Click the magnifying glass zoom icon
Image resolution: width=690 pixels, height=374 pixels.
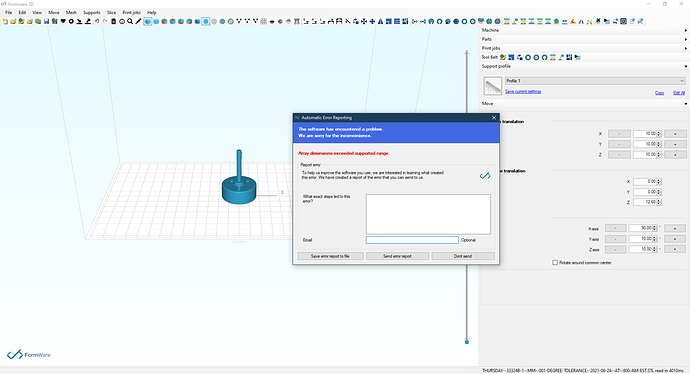pyautogui.click(x=130, y=21)
